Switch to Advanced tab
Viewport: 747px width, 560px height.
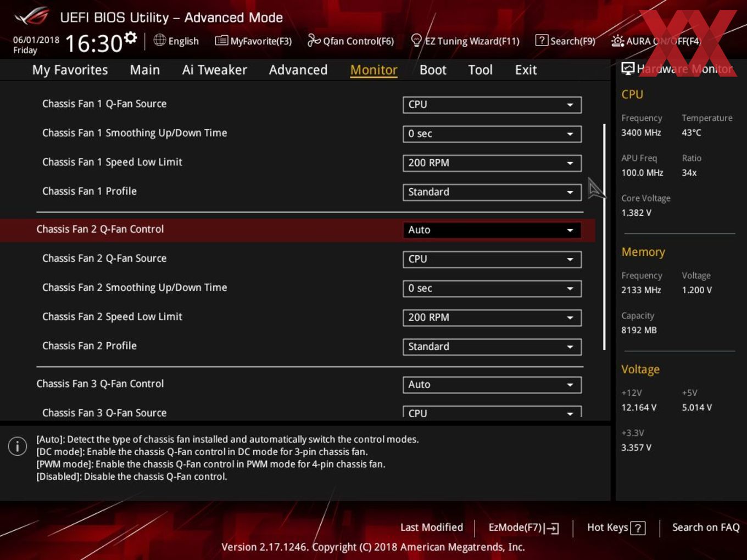298,70
